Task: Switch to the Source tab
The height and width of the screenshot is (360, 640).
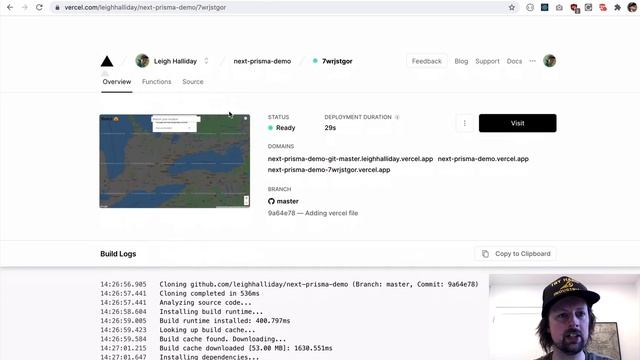Action: click(x=193, y=82)
